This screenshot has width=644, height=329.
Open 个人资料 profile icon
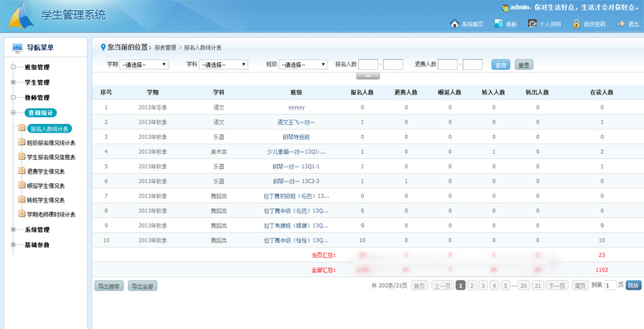pos(532,23)
